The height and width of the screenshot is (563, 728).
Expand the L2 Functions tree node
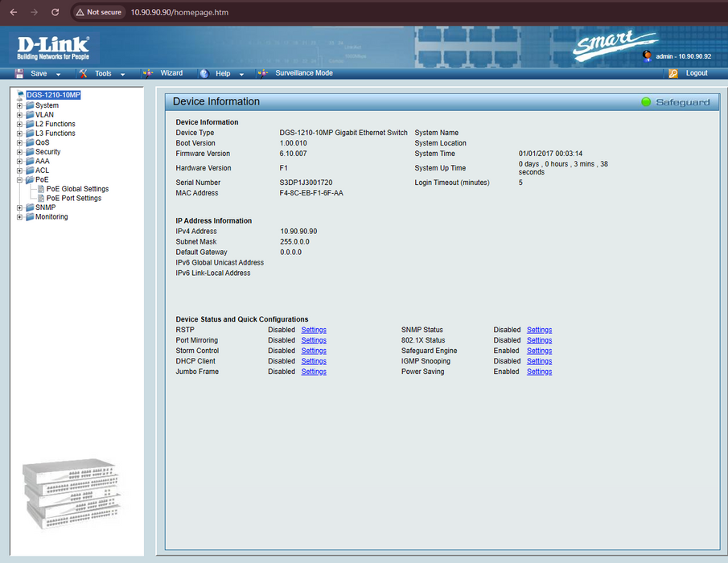[x=19, y=125]
